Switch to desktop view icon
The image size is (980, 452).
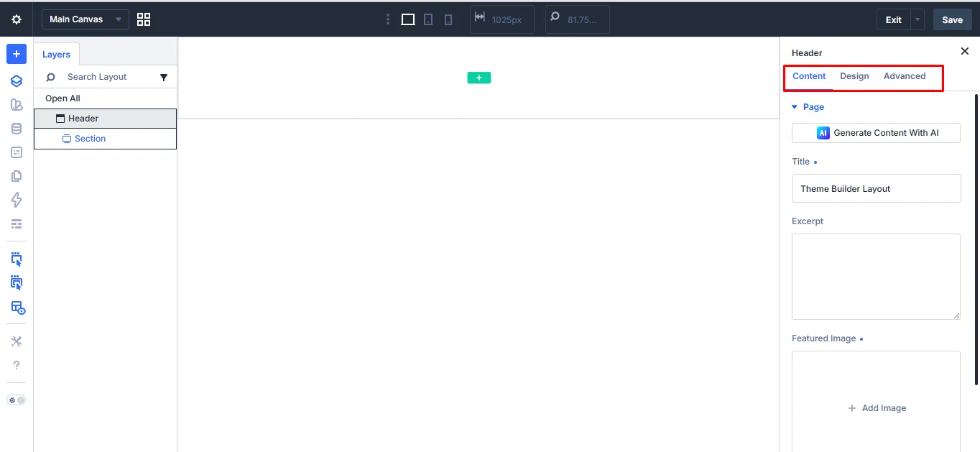pyautogui.click(x=408, y=19)
